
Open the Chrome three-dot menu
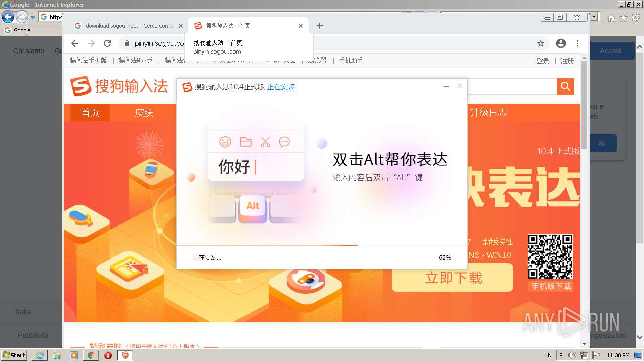pos(577,43)
